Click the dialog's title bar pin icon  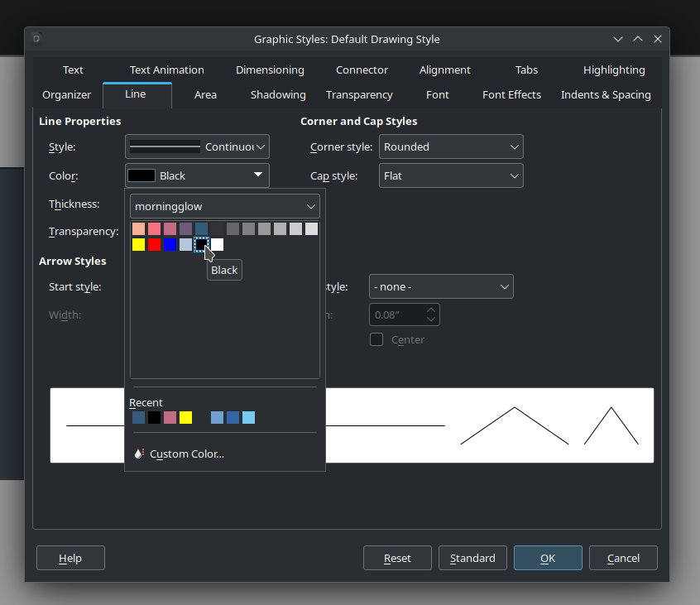(x=37, y=39)
